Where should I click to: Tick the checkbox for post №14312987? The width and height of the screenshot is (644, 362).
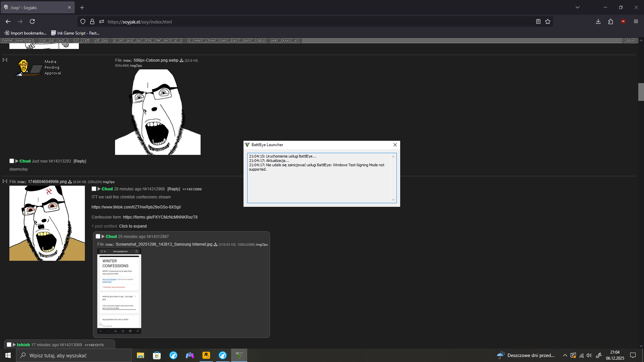pyautogui.click(x=98, y=236)
